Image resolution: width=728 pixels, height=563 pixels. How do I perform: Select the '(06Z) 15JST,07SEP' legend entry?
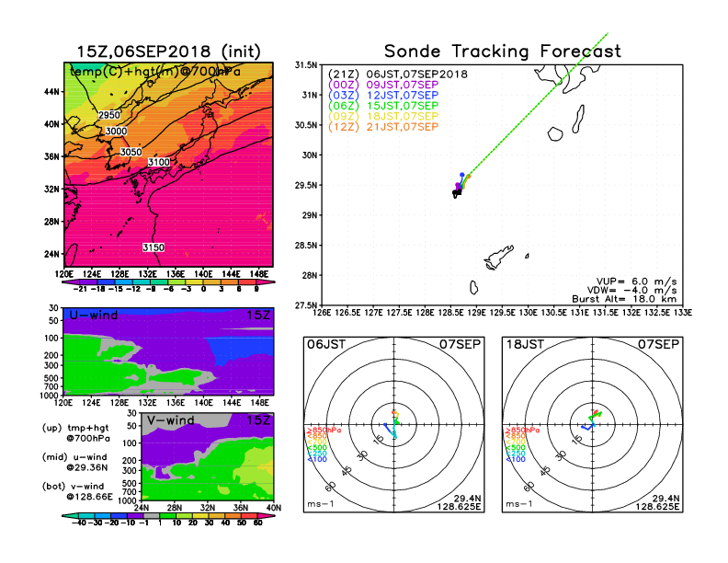click(x=383, y=106)
